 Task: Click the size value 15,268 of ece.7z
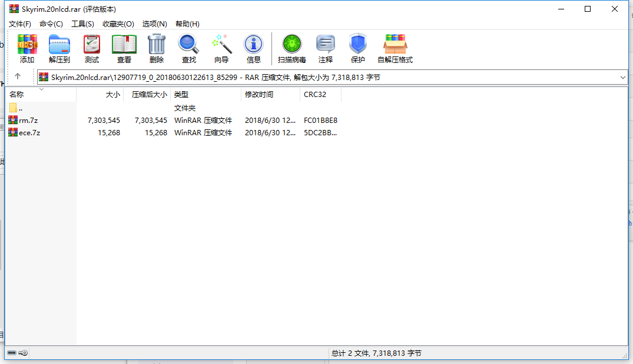pos(109,133)
